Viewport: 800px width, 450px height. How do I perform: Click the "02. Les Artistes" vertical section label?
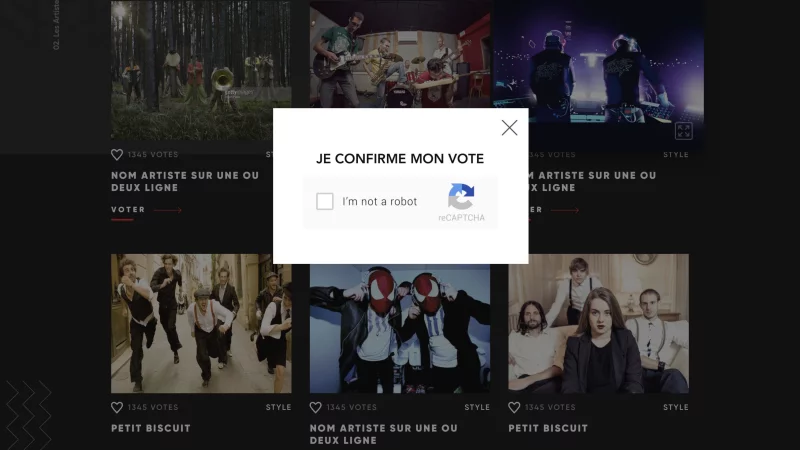click(56, 24)
